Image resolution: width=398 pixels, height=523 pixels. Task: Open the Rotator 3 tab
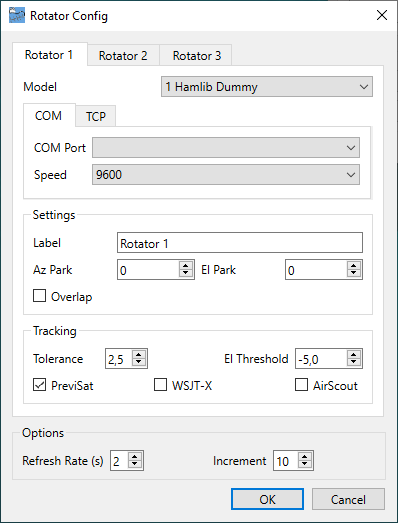pos(196,56)
